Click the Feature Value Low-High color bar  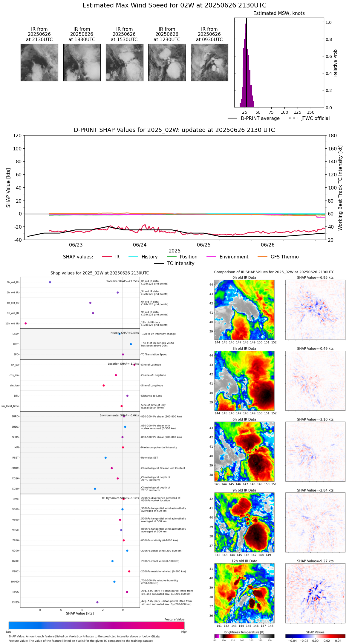[x=97, y=625]
